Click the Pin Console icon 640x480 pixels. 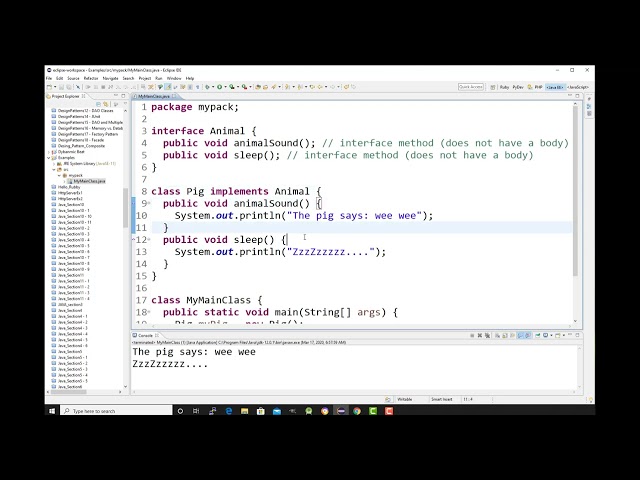538,336
